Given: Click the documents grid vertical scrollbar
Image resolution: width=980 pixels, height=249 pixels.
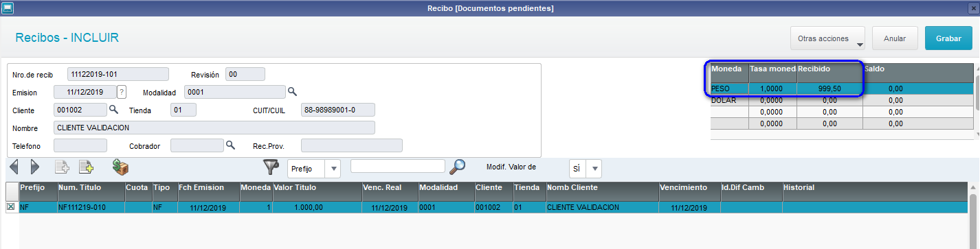Looking at the screenshot, I should tap(974, 215).
